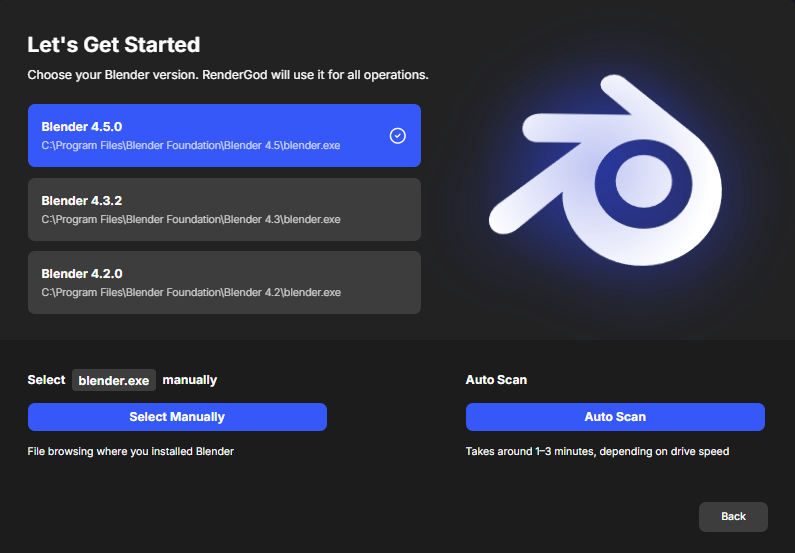Screen dimensions: 795x553
Task: Pick the Blender 4.2.0 version card
Action: click(x=224, y=282)
